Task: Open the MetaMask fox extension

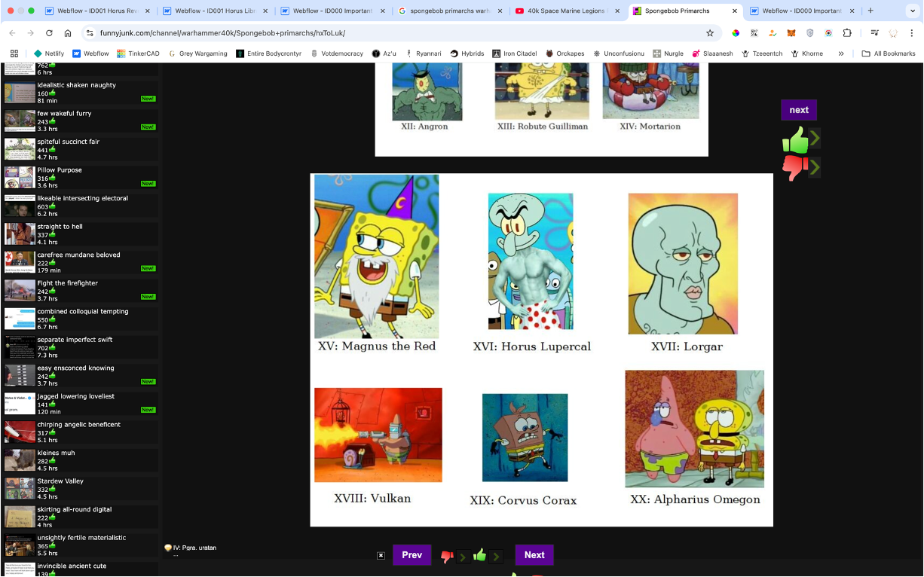Action: tap(791, 33)
